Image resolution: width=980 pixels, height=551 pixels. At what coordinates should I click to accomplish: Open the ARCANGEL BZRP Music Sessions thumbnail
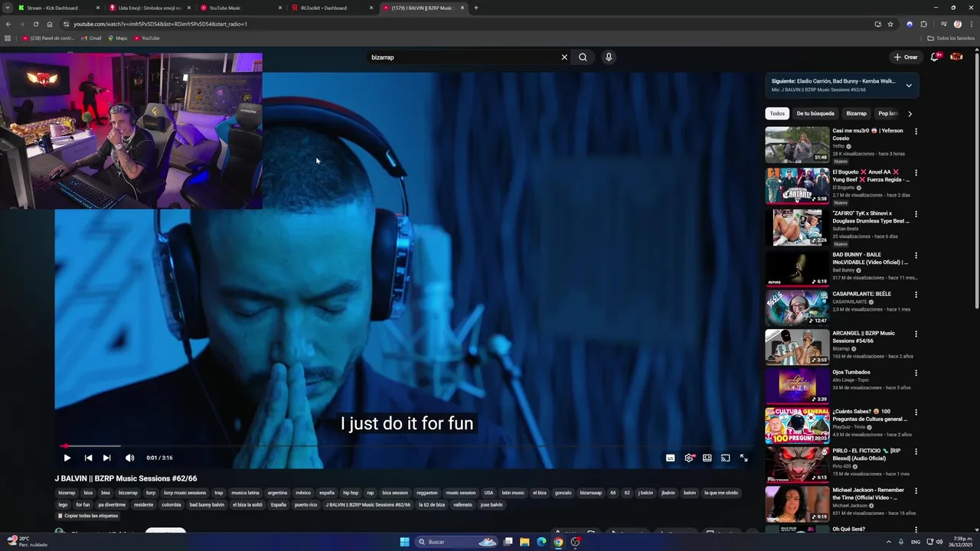[797, 347]
